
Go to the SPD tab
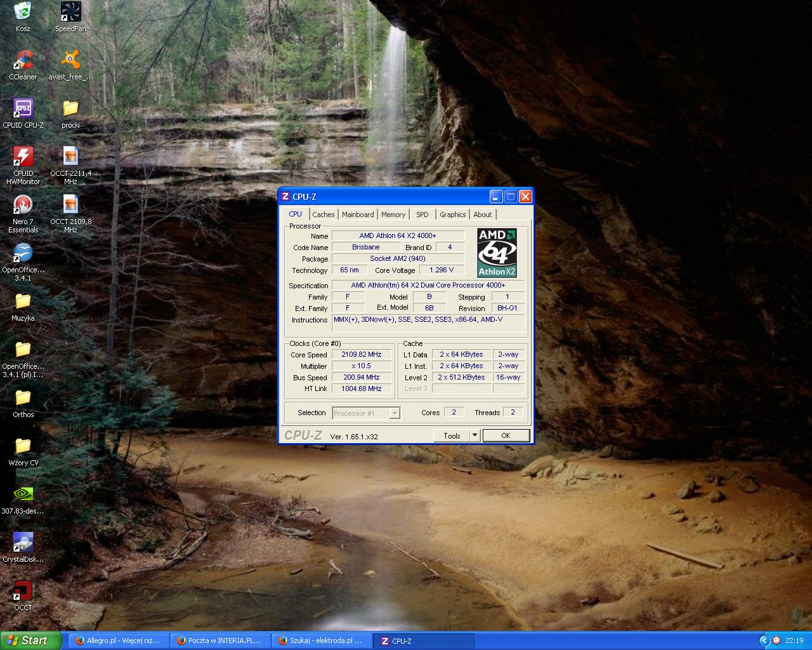(422, 215)
